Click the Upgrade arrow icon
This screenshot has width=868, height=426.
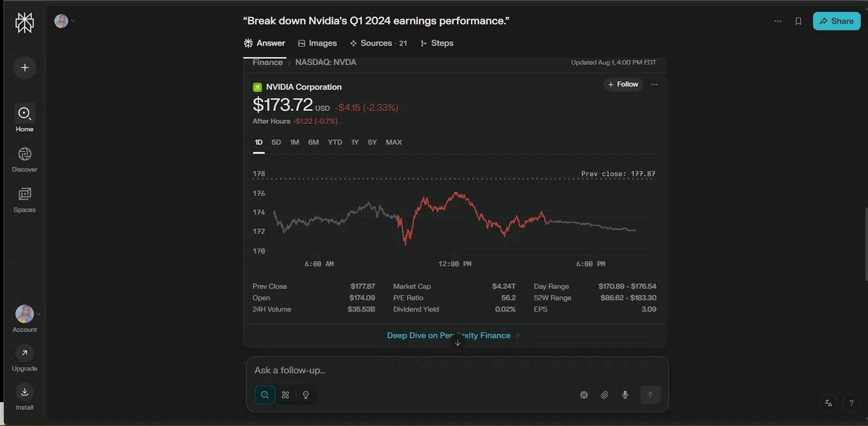click(24, 353)
